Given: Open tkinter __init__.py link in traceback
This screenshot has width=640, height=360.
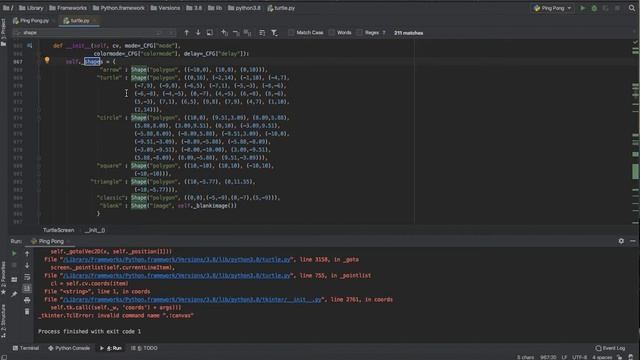Looking at the screenshot, I should (193, 300).
